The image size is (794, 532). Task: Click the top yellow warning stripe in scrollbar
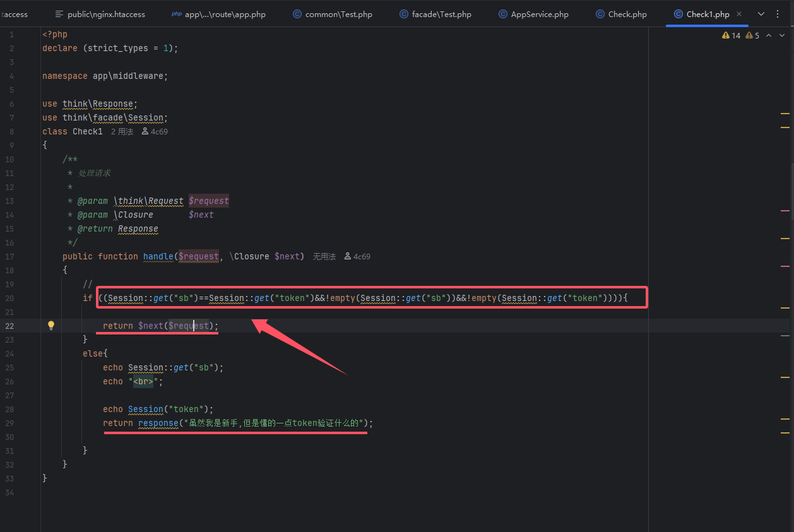pyautogui.click(x=785, y=113)
